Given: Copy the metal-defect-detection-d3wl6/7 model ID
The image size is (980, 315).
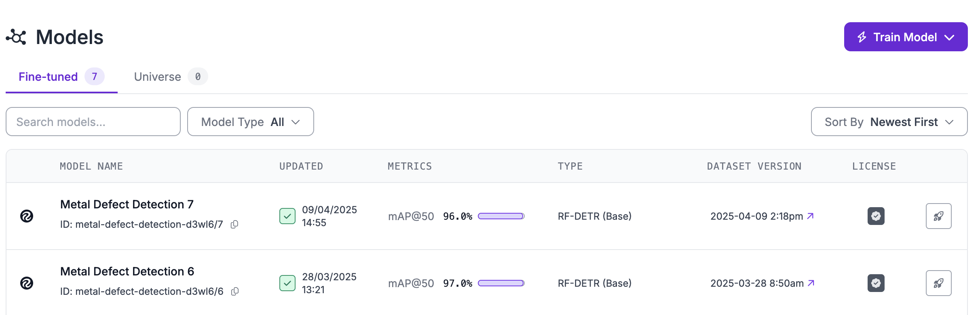Looking at the screenshot, I should click(x=234, y=225).
